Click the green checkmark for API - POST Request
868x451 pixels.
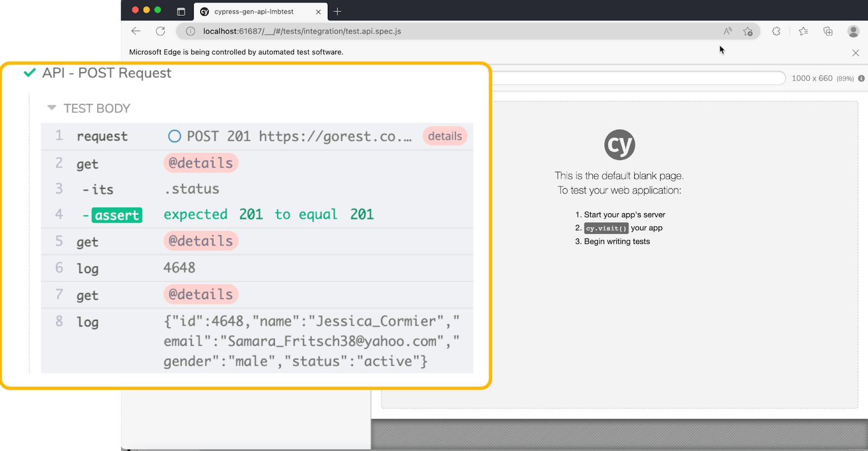click(x=30, y=73)
